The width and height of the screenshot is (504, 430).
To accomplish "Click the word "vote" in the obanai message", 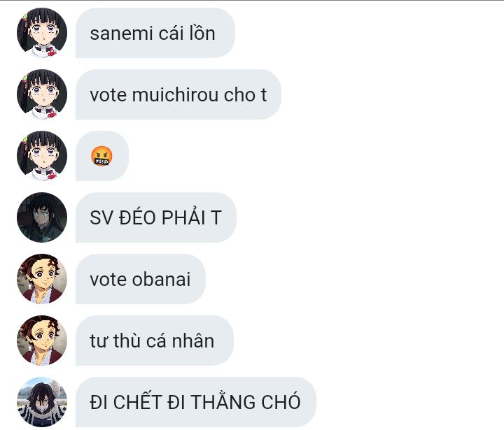I will 108,280.
